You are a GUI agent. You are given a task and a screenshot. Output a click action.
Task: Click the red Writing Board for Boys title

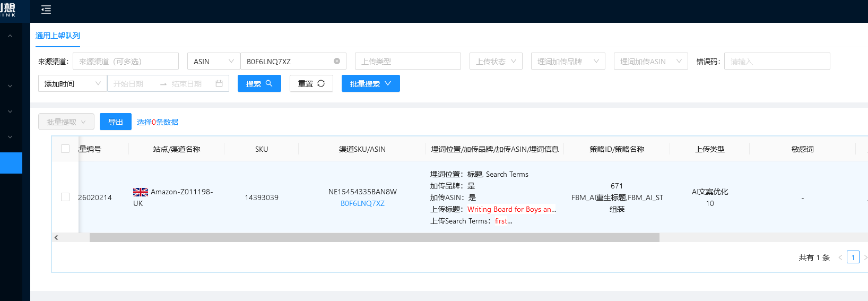pyautogui.click(x=512, y=209)
